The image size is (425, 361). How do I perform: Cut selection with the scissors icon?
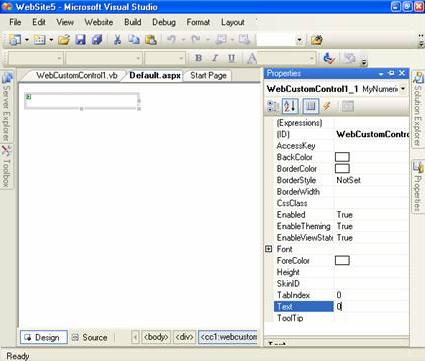click(x=117, y=40)
